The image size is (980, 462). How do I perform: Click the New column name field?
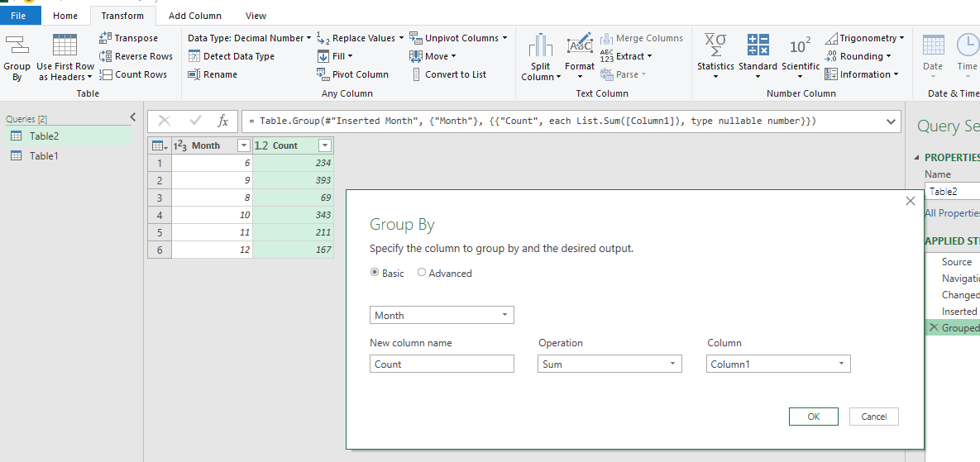point(442,364)
